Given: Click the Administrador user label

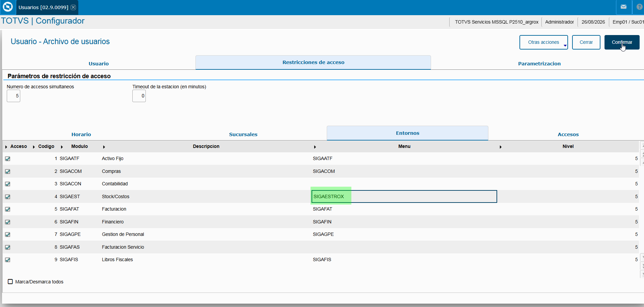Looking at the screenshot, I should [x=559, y=22].
